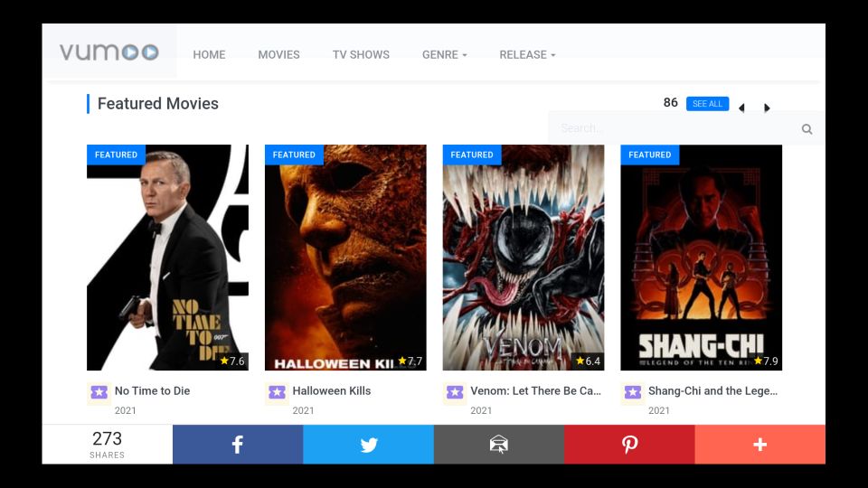Screen dimensions: 868x488
Task: Open the Halloween Kills poster
Action: pos(345,258)
